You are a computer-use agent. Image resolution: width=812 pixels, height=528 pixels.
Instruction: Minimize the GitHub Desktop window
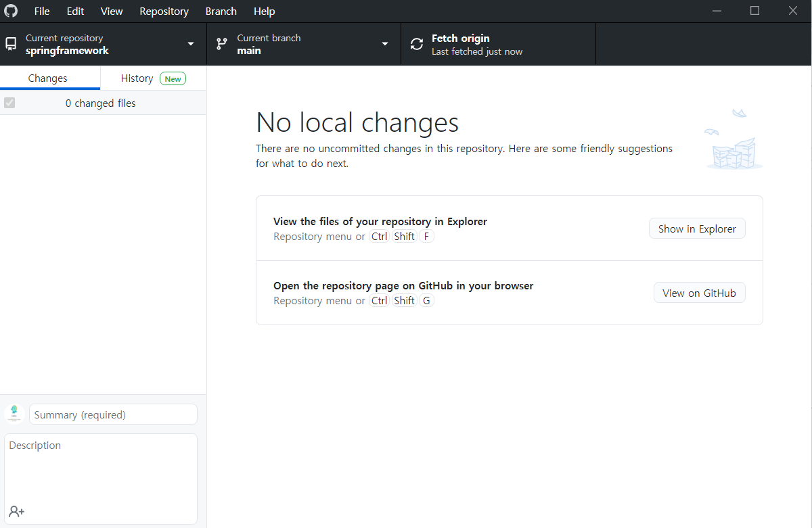click(x=717, y=11)
